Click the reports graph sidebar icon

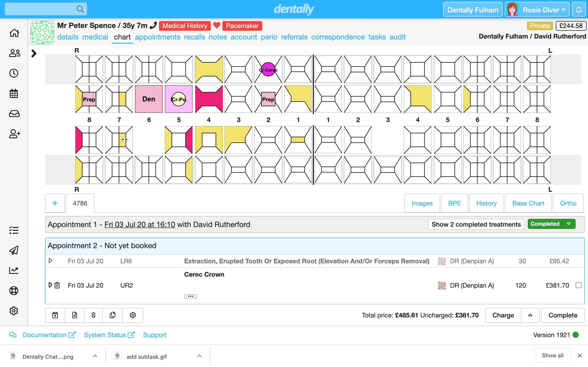click(14, 270)
